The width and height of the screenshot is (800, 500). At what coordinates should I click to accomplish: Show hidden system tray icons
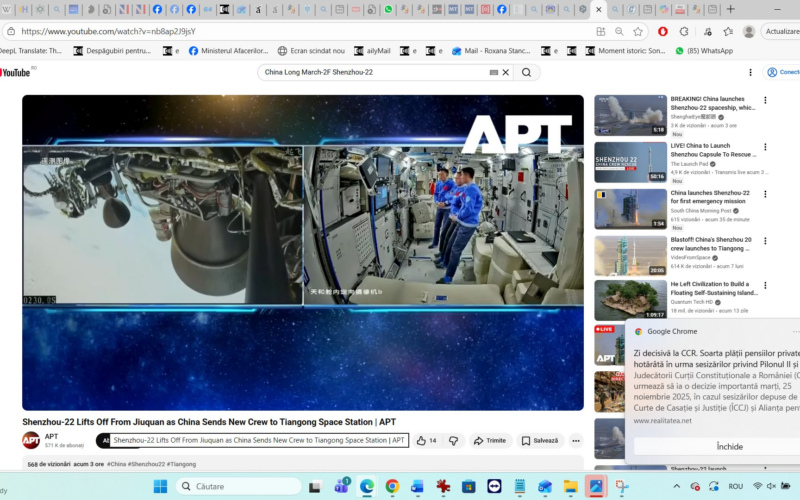tap(676, 486)
